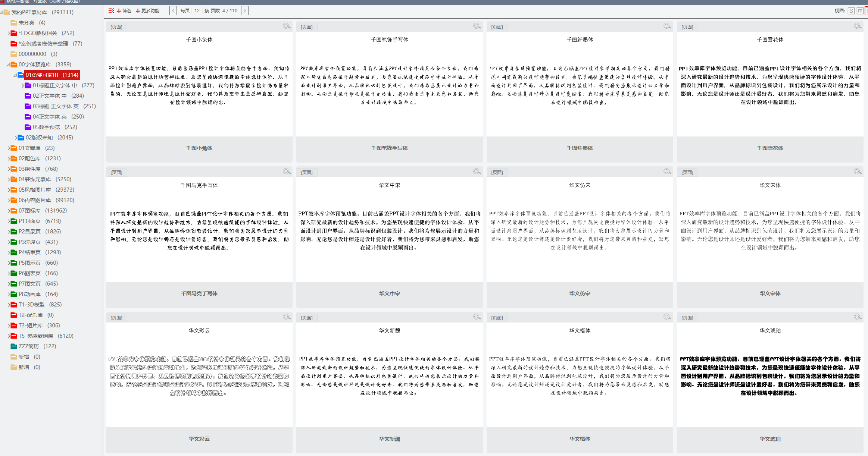
Task: Open the magnifier on the 华文琥珀 card
Action: click(x=858, y=317)
